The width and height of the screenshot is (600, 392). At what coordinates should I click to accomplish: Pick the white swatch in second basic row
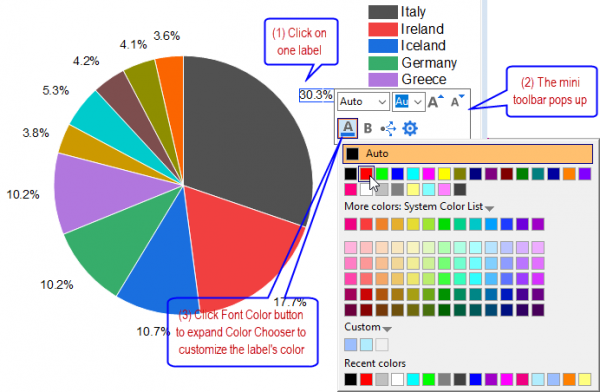tap(366, 189)
